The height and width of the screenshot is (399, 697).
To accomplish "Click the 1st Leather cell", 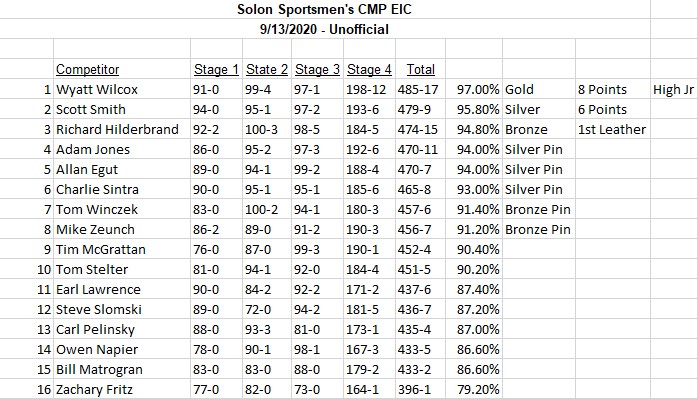I will [x=612, y=129].
